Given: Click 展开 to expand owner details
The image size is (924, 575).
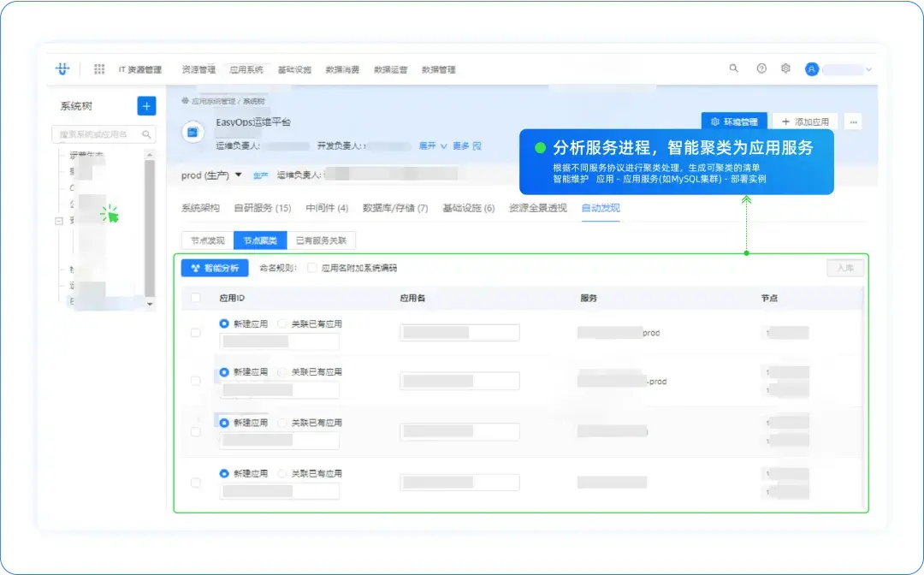Looking at the screenshot, I should [430, 146].
